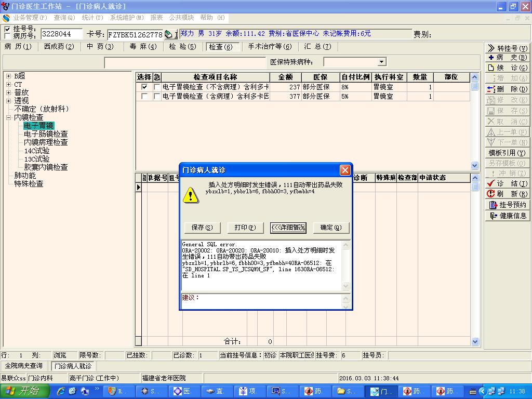Open the 医保特殊病种 dropdown

[x=382, y=62]
